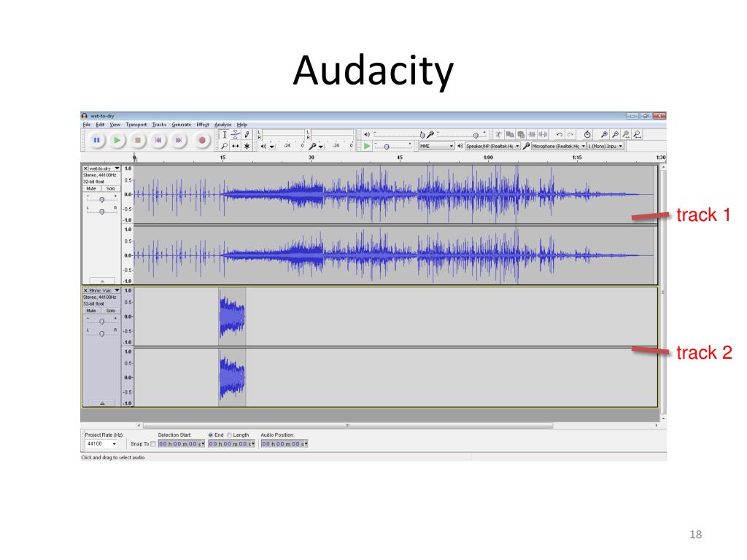Mute the Ethnic Voic track
This screenshot has width=747, height=560.
pos(91,311)
